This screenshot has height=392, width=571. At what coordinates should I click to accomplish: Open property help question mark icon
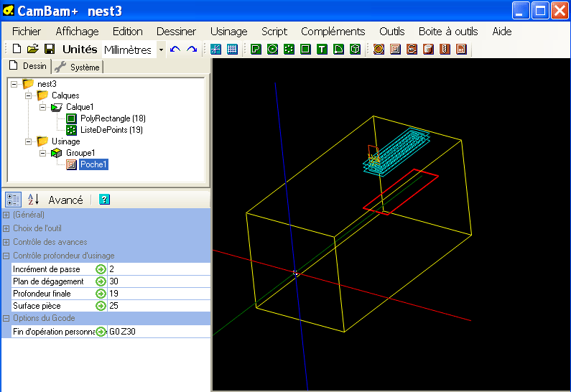105,200
